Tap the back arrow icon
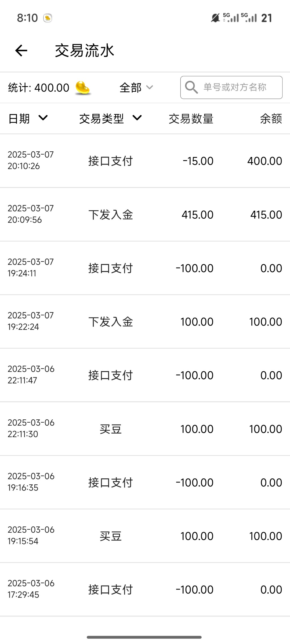This screenshot has height=644, width=290. [x=21, y=51]
